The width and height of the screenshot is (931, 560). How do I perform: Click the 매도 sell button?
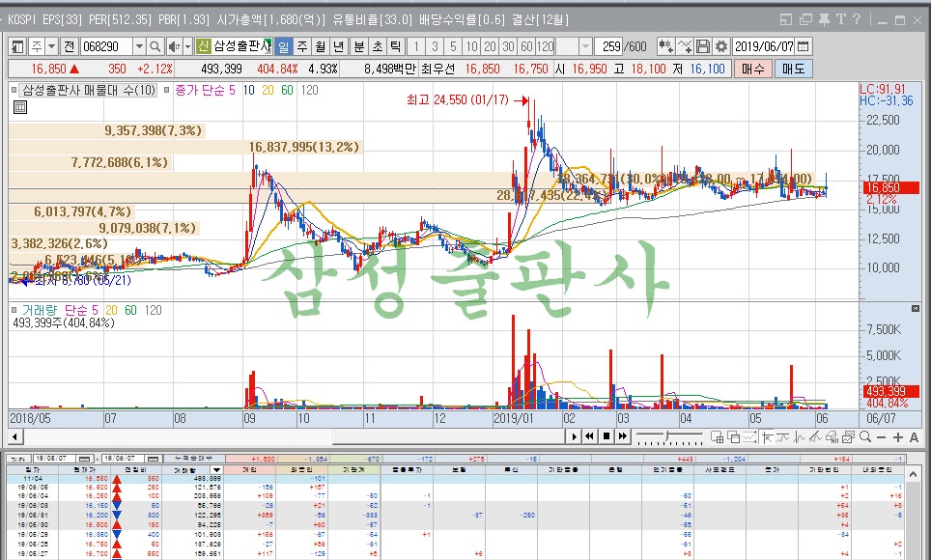pyautogui.click(x=793, y=69)
